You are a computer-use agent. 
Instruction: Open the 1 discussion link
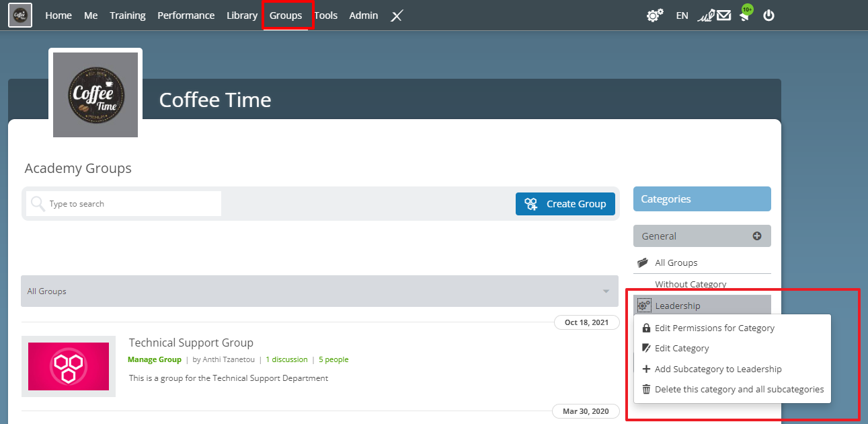pos(286,359)
